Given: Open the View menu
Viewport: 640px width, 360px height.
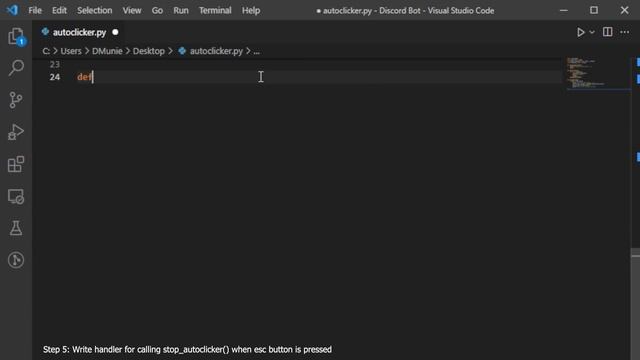Looking at the screenshot, I should [x=132, y=10].
